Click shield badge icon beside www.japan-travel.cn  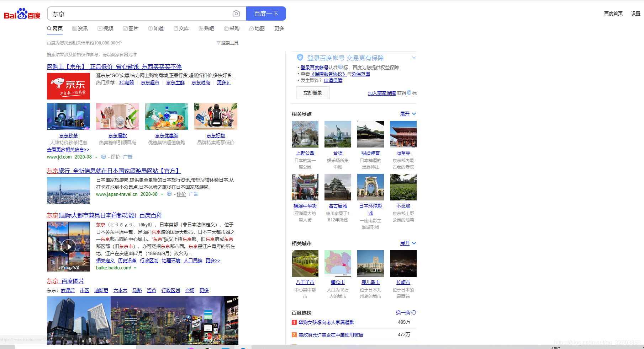pyautogui.click(x=169, y=194)
